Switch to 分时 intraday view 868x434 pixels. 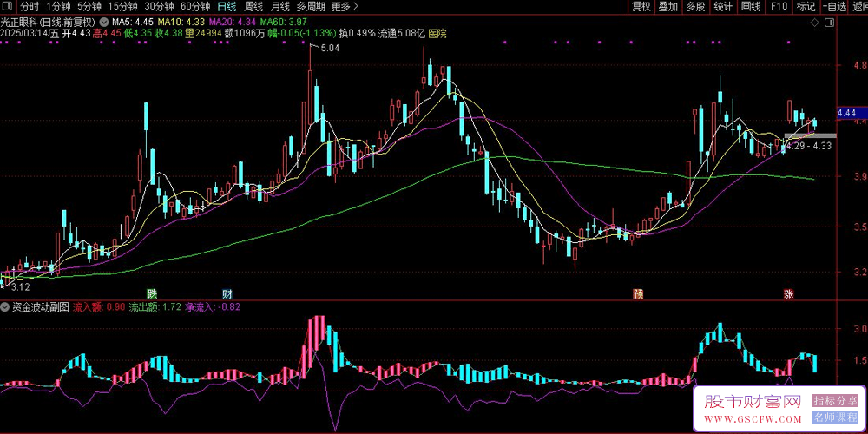tap(30, 7)
